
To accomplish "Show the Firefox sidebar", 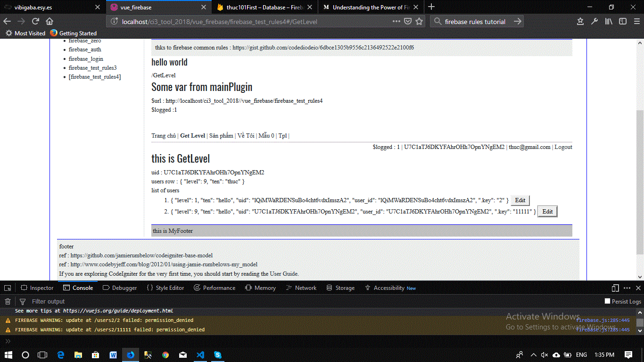I will tap(623, 21).
